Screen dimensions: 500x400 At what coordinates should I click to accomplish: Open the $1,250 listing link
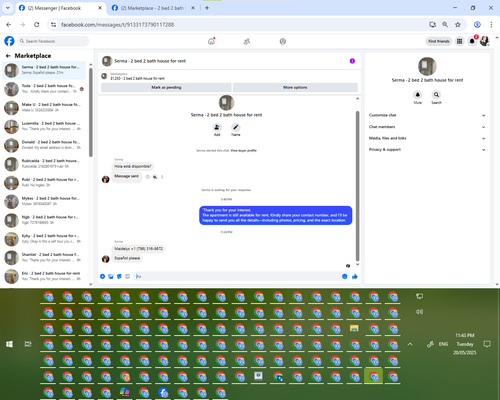coord(137,78)
